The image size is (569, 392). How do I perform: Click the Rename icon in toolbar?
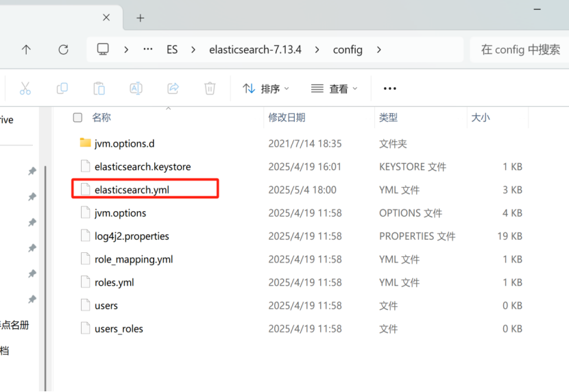(x=136, y=88)
